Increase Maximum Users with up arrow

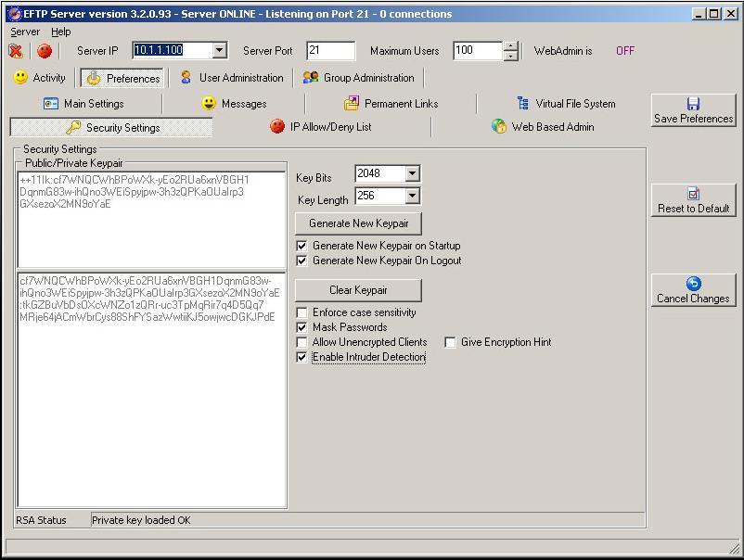510,46
